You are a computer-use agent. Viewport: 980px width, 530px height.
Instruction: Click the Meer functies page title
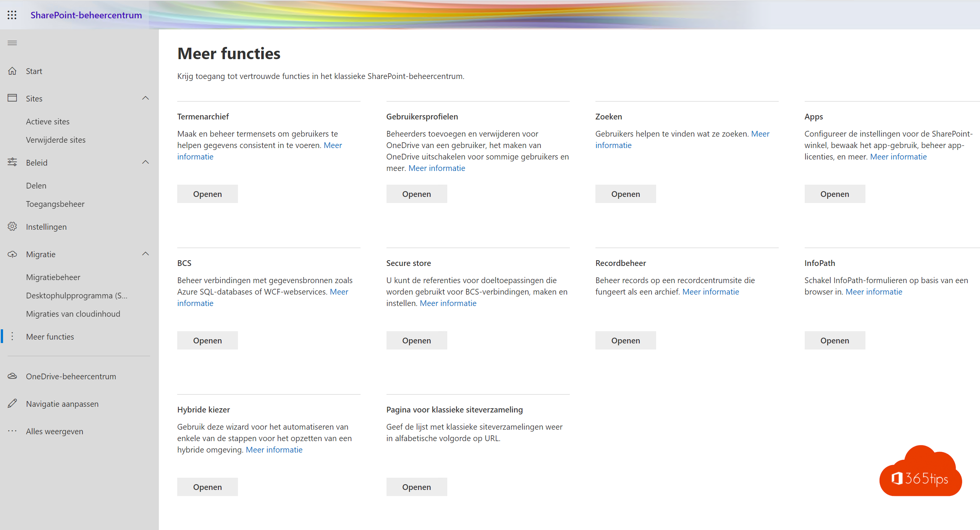coord(229,53)
